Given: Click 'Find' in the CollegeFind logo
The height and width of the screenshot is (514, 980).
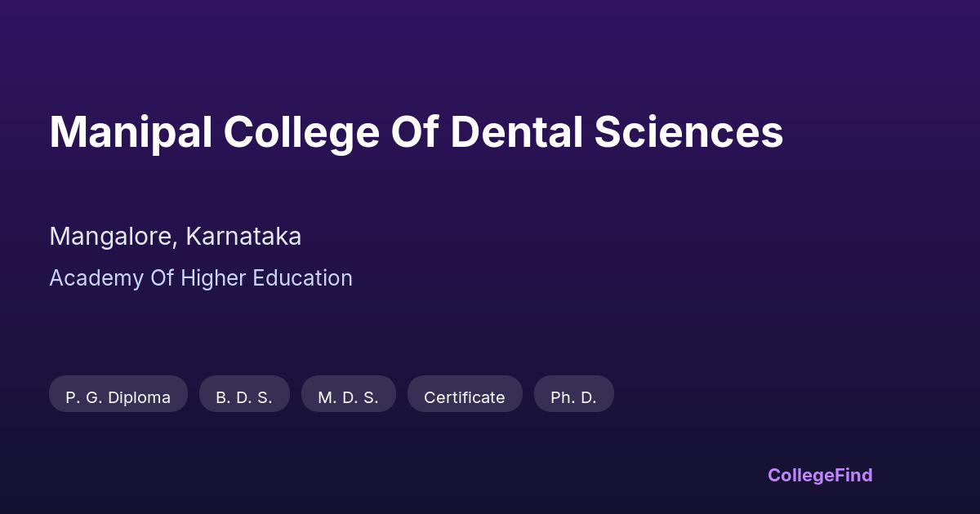Looking at the screenshot, I should [x=853, y=475].
